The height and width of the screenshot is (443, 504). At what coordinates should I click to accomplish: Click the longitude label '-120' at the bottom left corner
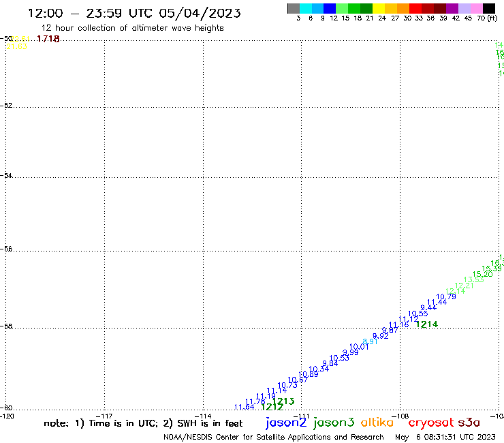[7, 416]
